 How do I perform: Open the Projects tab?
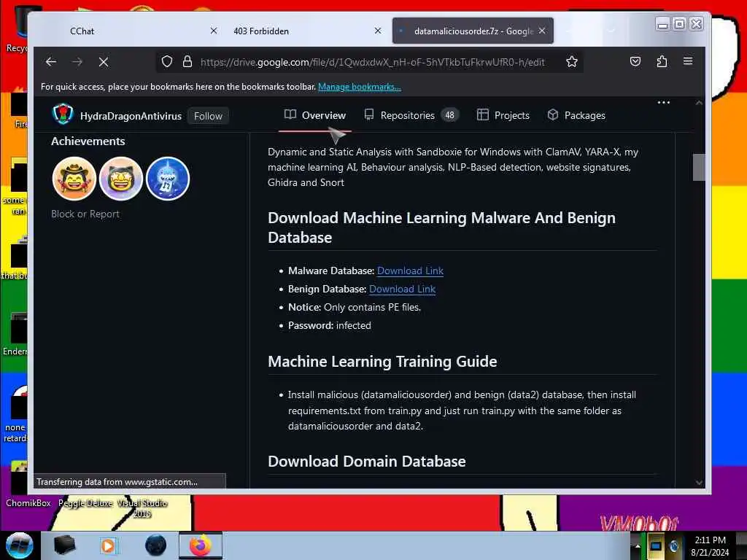pos(503,115)
